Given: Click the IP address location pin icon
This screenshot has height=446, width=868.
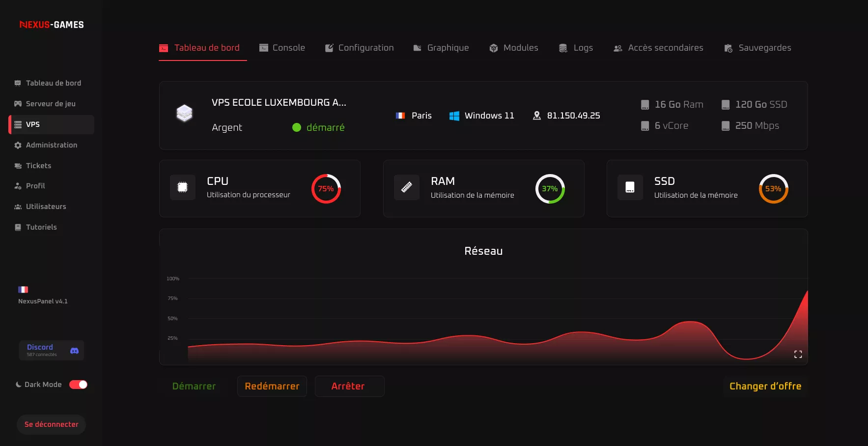Looking at the screenshot, I should point(537,116).
